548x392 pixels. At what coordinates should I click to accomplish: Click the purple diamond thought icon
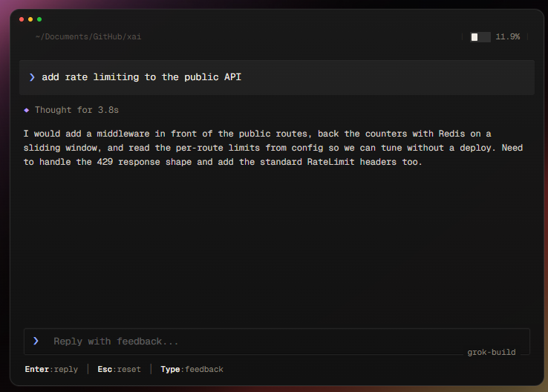(x=26, y=110)
